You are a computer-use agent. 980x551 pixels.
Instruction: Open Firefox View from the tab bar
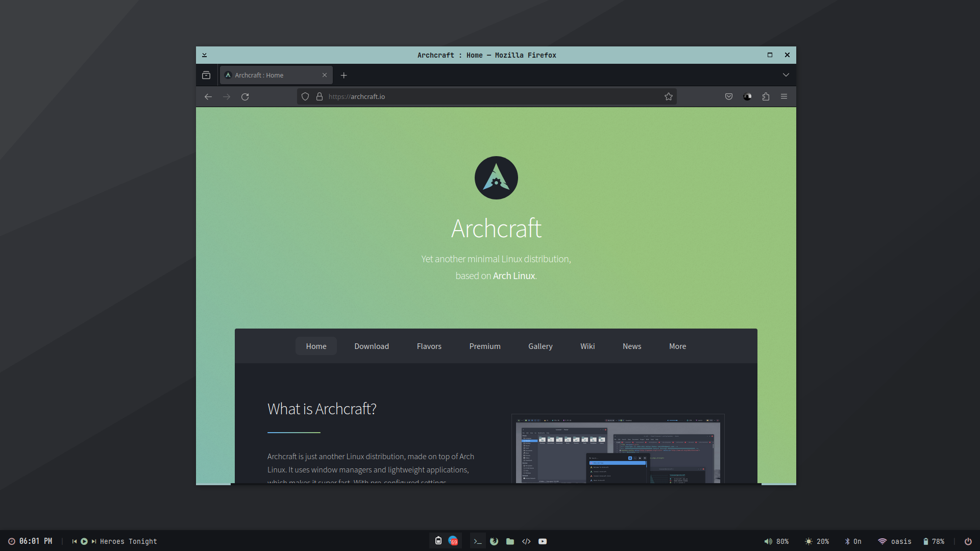coord(206,76)
